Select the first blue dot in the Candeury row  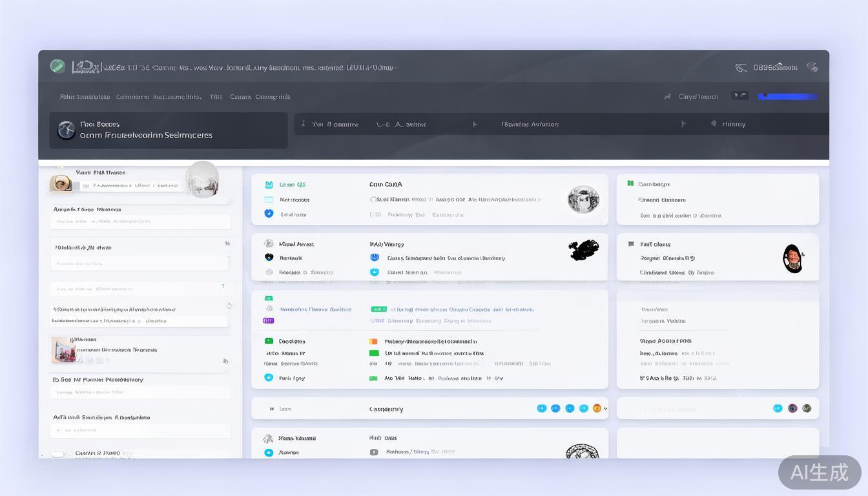541,408
